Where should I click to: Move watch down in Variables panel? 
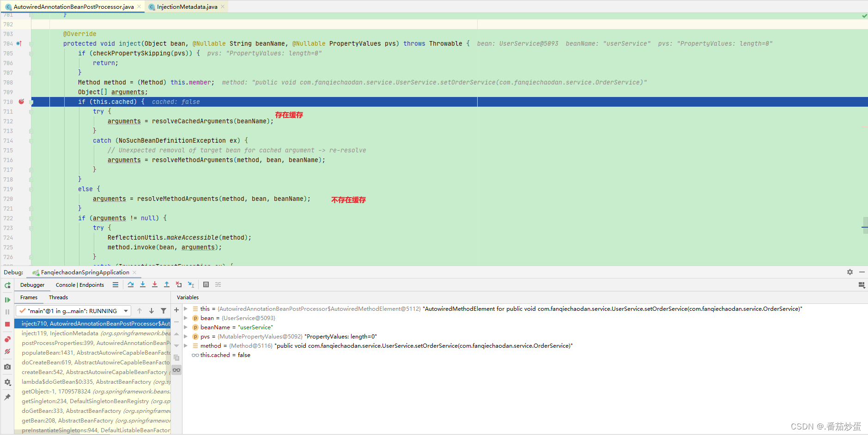pos(176,345)
